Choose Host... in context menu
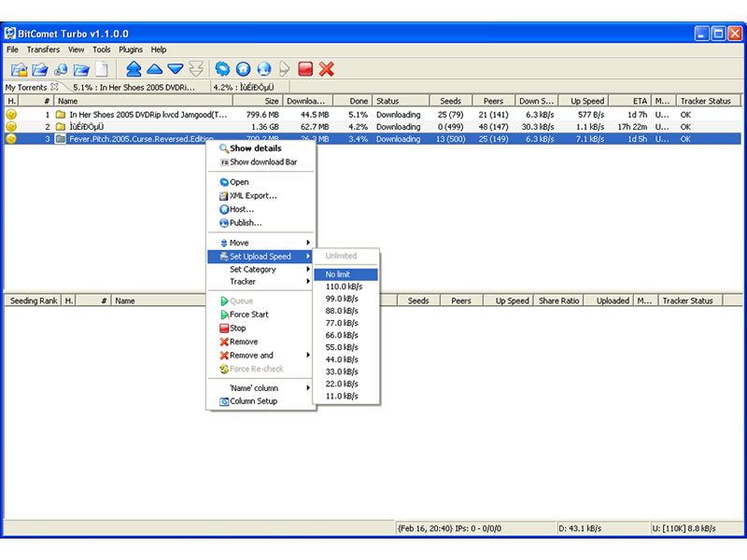The height and width of the screenshot is (560, 747). pyautogui.click(x=261, y=209)
